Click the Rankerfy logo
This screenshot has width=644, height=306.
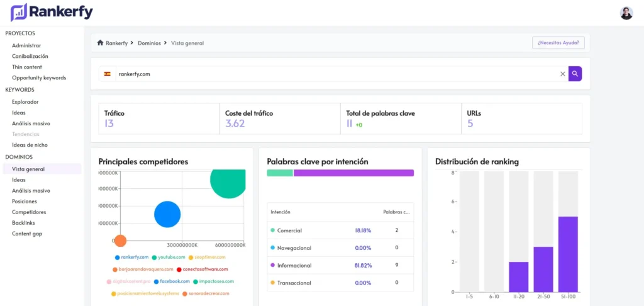[x=52, y=13]
